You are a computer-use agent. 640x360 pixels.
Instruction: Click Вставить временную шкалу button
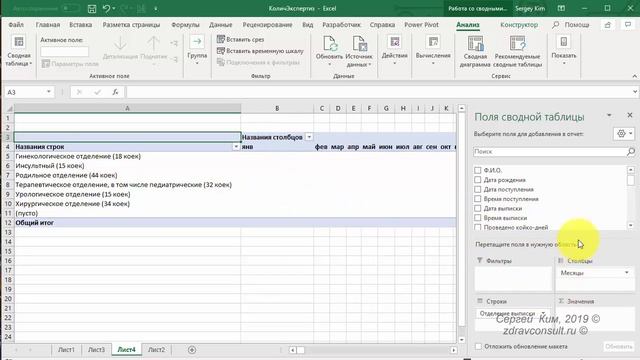[260, 51]
